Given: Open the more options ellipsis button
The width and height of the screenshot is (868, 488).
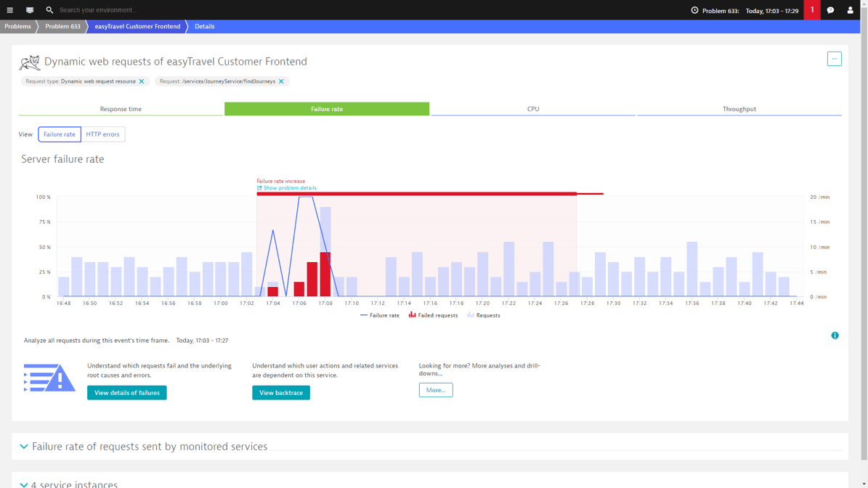Looking at the screenshot, I should (x=835, y=59).
